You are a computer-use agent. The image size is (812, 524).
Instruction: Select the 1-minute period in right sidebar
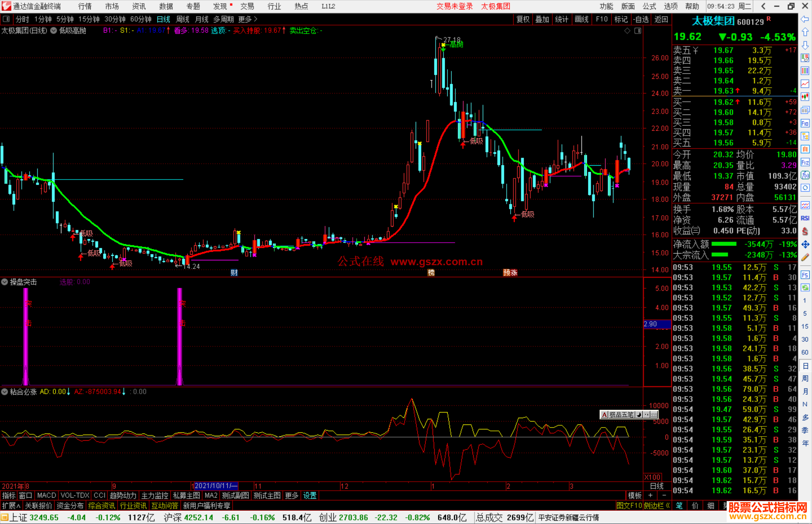pyautogui.click(x=805, y=301)
